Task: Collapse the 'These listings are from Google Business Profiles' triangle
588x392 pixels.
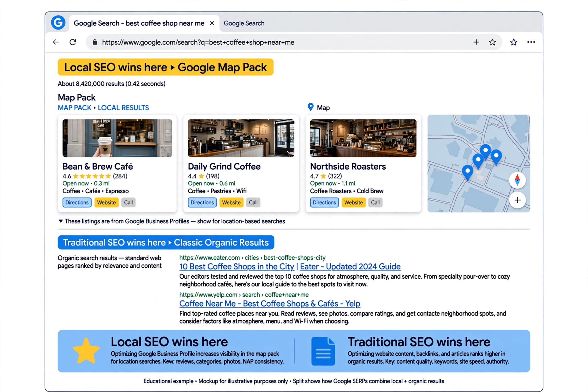Action: click(61, 221)
